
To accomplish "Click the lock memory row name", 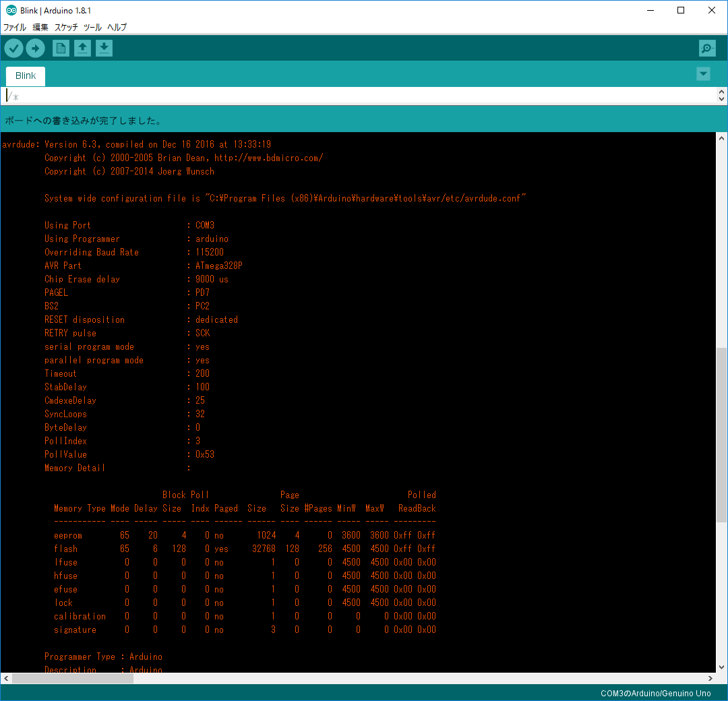I will coord(63,603).
